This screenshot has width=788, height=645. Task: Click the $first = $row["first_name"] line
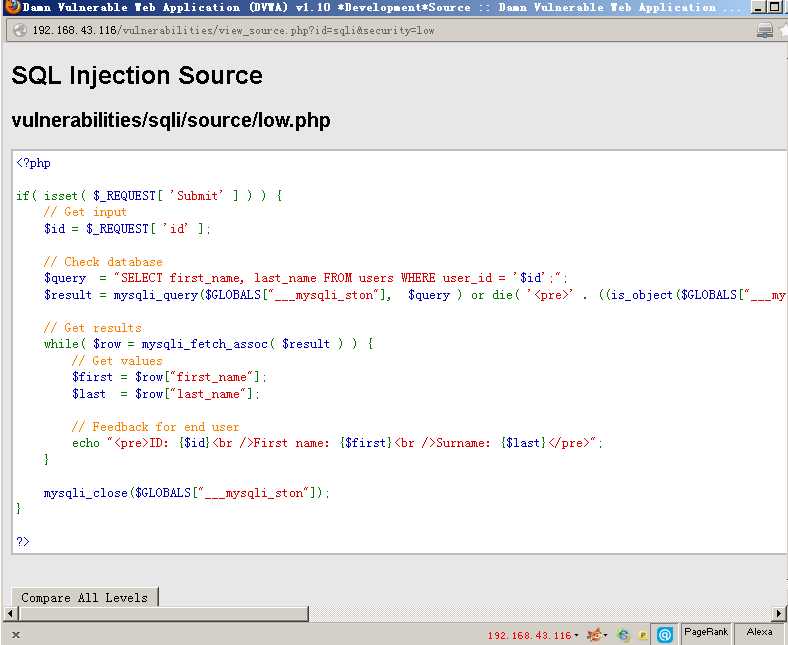click(x=169, y=377)
